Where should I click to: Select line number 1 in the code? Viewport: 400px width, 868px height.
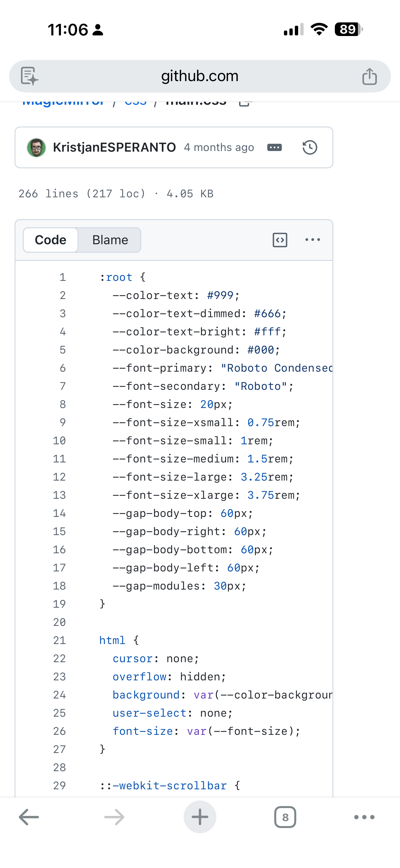click(x=63, y=277)
